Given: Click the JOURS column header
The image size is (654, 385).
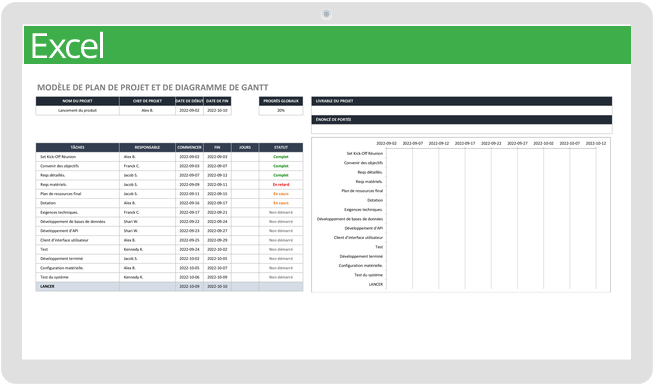Looking at the screenshot, I should [x=245, y=147].
